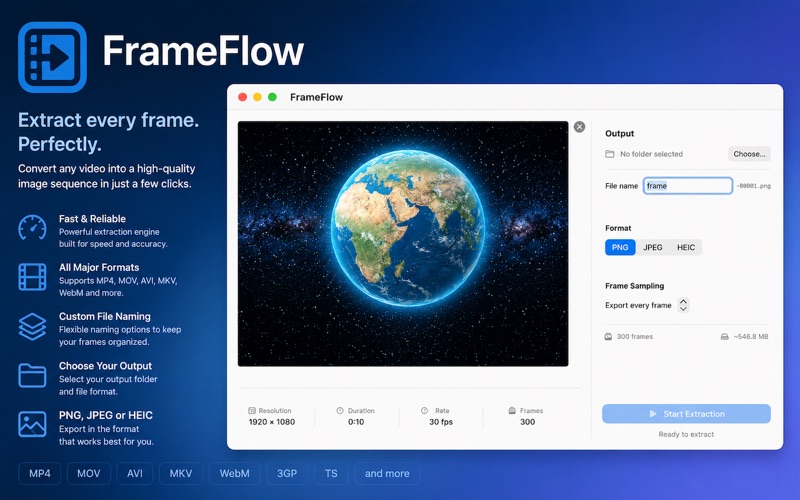Click the WebM format tag

click(235, 473)
